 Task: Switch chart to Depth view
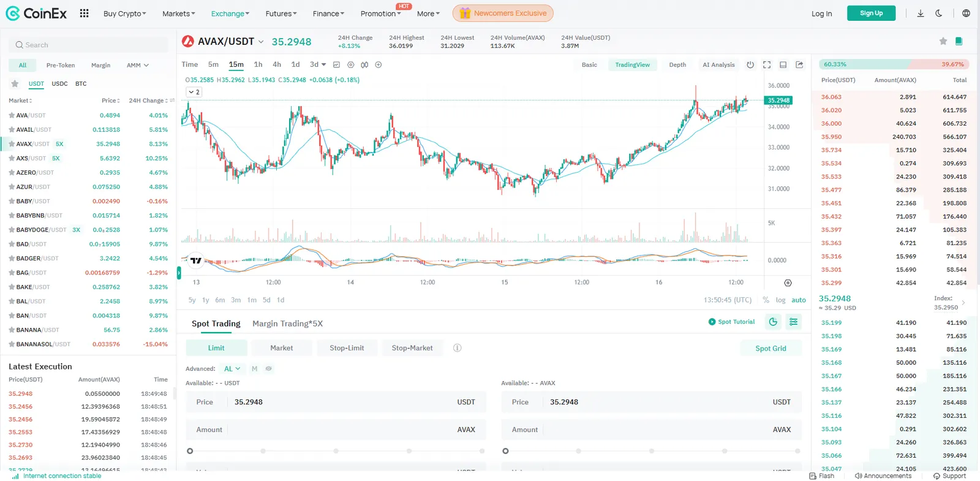point(677,64)
